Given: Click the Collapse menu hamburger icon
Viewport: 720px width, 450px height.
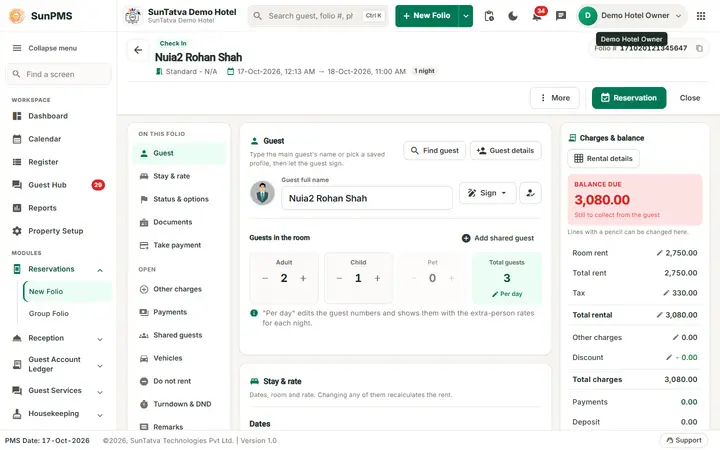Looking at the screenshot, I should (x=17, y=48).
